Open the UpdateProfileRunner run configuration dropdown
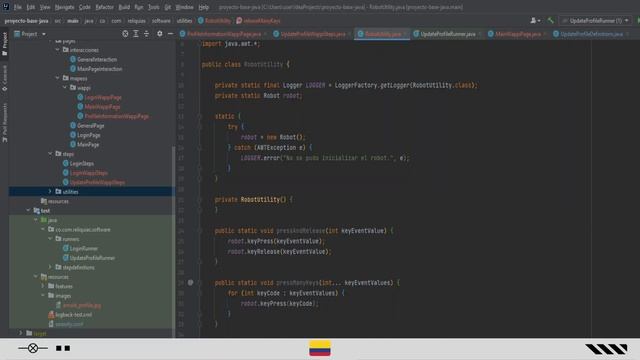The width and height of the screenshot is (640, 360). point(596,20)
